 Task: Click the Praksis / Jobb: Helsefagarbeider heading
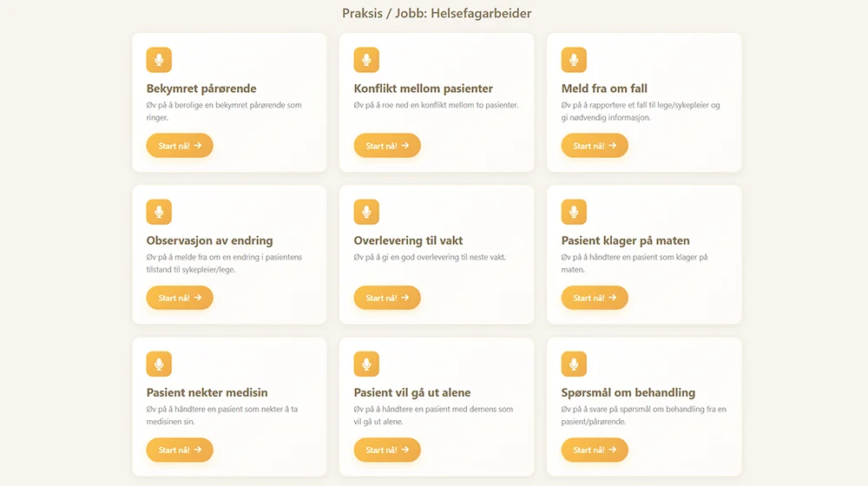click(437, 13)
